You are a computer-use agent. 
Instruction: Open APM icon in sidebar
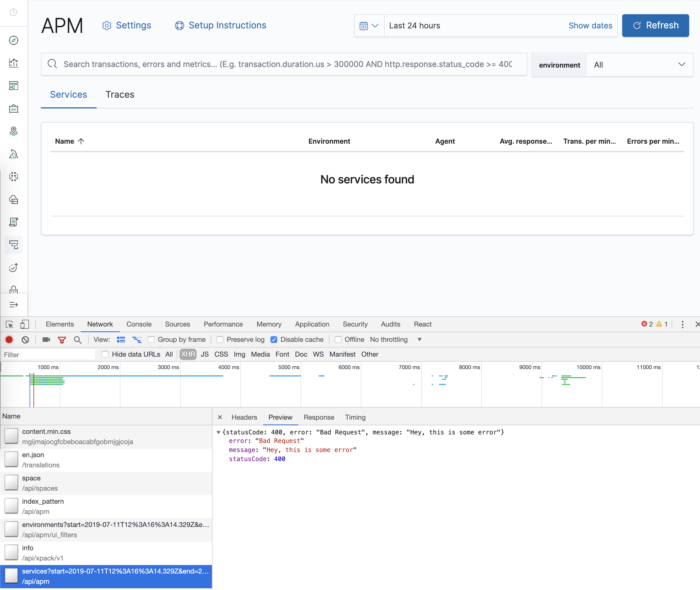coord(13,245)
